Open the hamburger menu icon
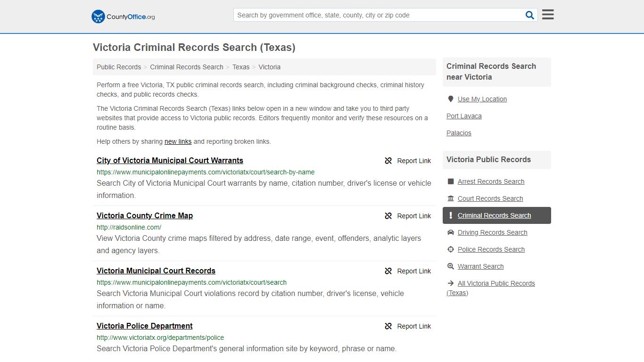This screenshot has width=644, height=362. tap(548, 15)
